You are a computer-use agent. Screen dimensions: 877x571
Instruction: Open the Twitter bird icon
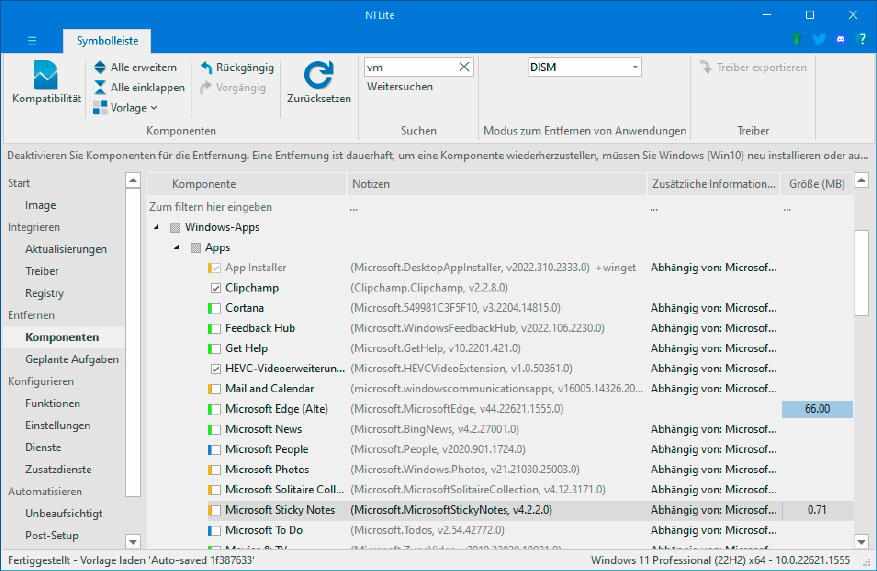point(819,39)
